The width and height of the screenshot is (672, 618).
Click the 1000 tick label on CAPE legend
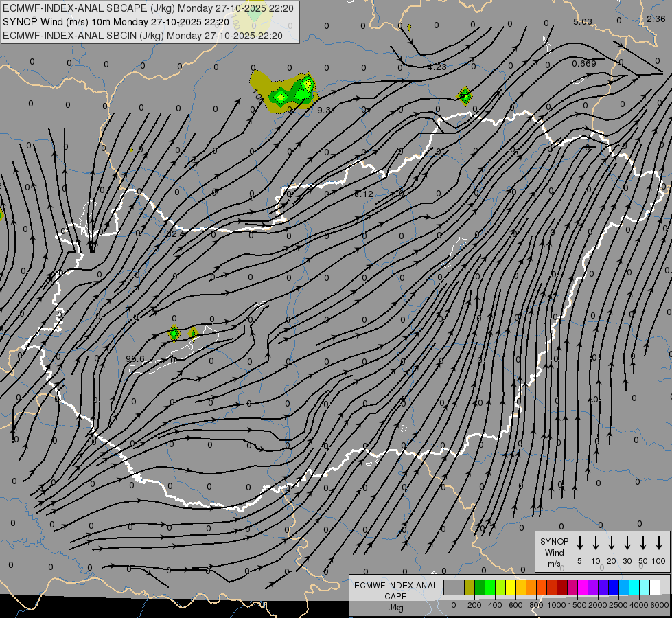(557, 605)
